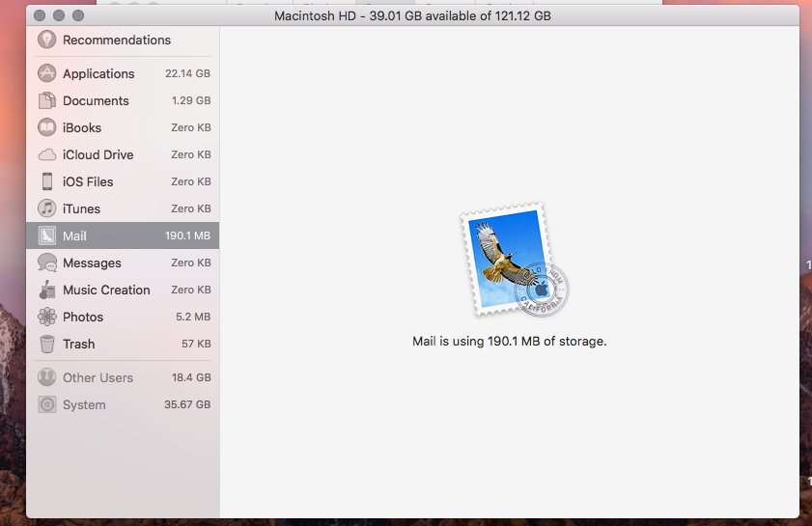The image size is (812, 526).
Task: Click the Messages speech bubble icon
Action: click(x=46, y=263)
